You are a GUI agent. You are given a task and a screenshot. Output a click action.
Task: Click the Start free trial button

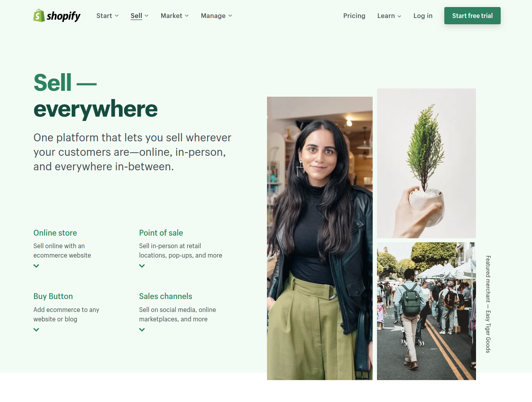click(472, 16)
